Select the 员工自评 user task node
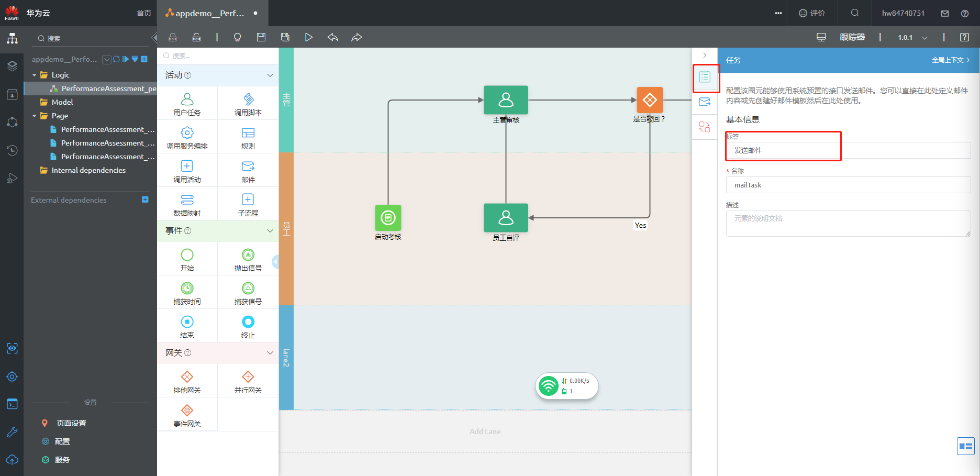 506,218
